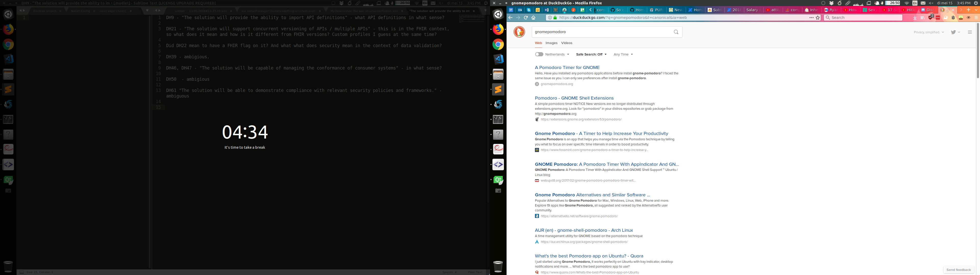Click the uBlock Origin icon in Firefox toolbar
The width and height of the screenshot is (980, 275).
click(x=930, y=18)
